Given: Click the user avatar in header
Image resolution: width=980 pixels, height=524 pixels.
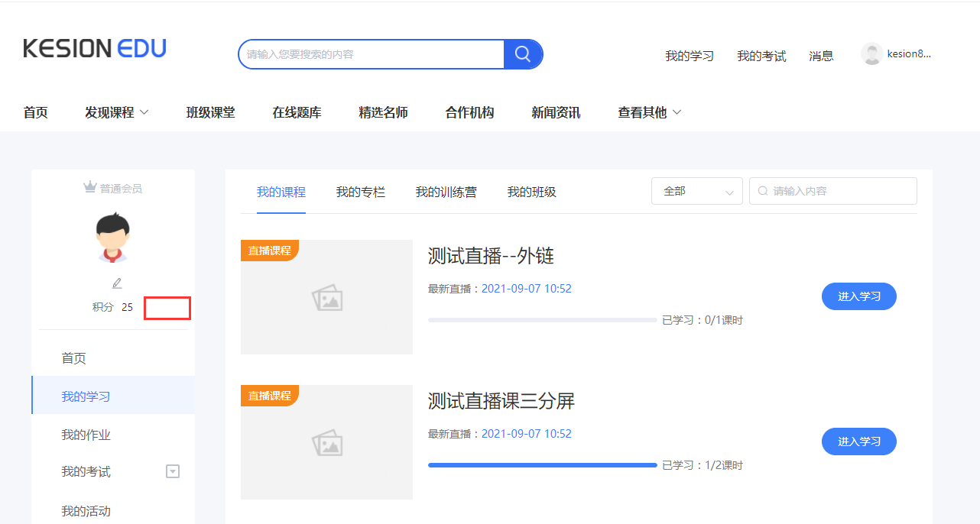Looking at the screenshot, I should pyautogui.click(x=871, y=54).
